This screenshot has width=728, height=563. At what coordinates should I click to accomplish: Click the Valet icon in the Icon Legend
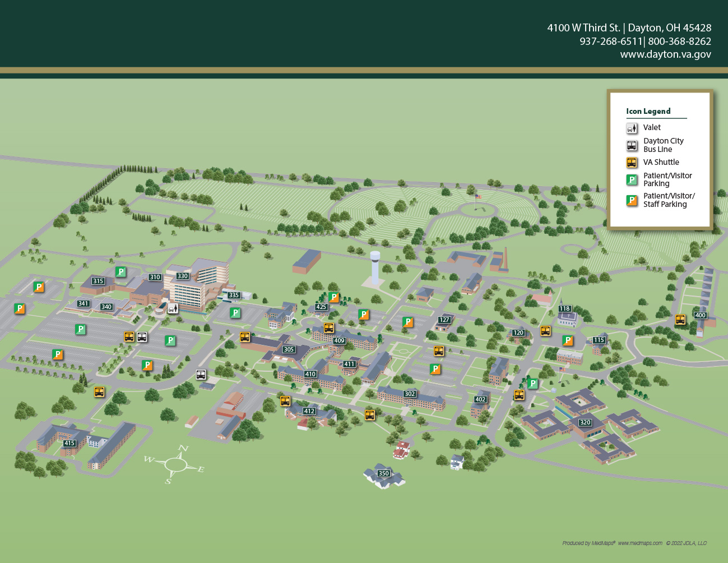(632, 128)
